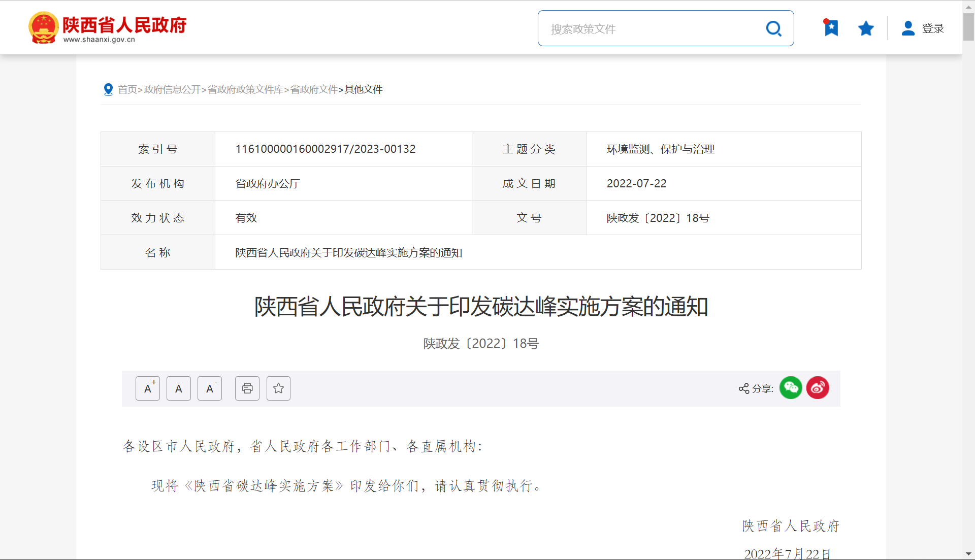975x560 pixels.
Task: Click the search magnifier icon
Action: (x=773, y=28)
